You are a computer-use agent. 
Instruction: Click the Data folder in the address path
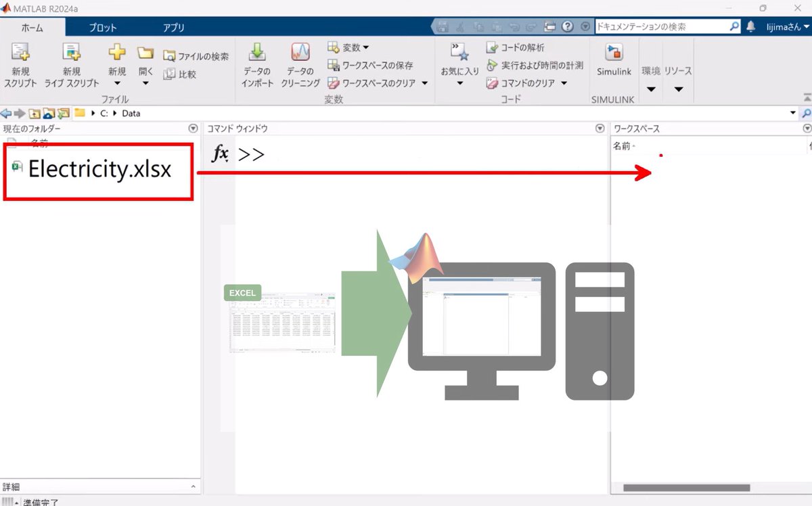131,113
